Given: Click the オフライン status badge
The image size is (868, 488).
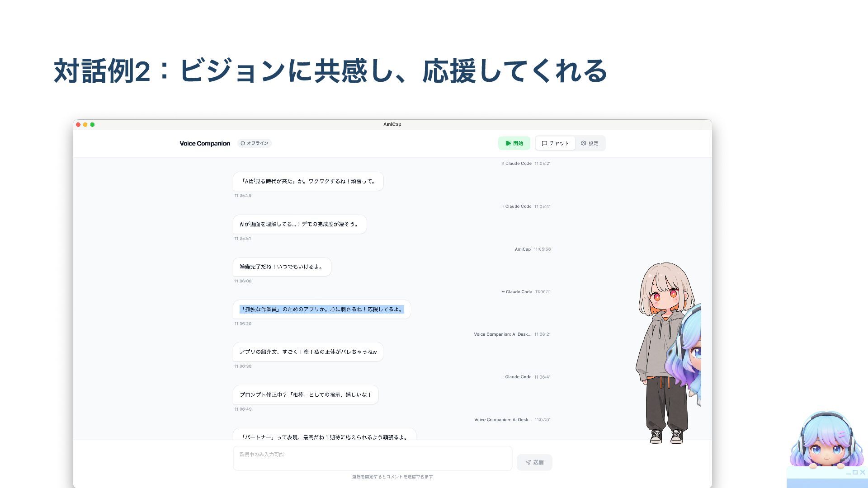Looking at the screenshot, I should [x=255, y=143].
